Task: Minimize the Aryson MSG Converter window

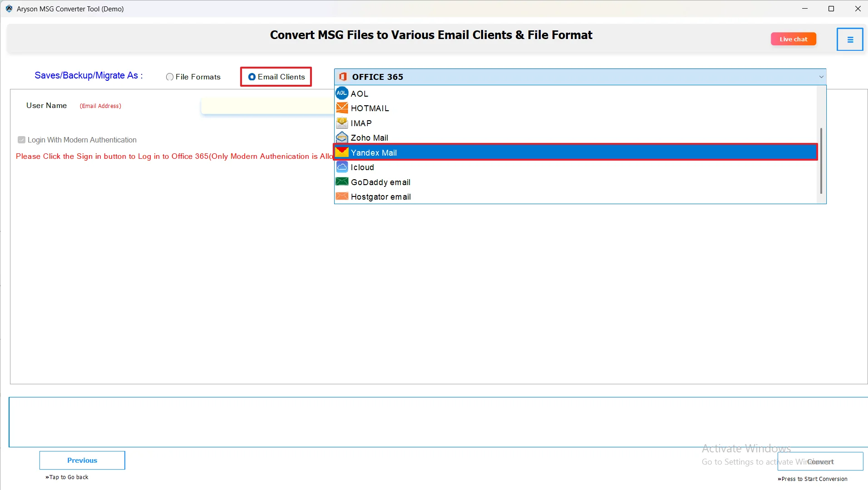Action: click(x=805, y=9)
